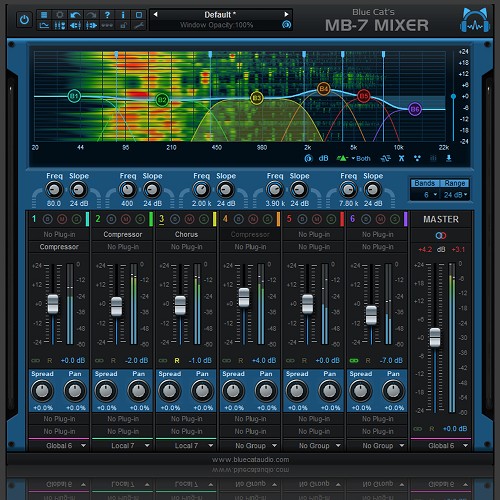Open global settings gear icon
The image size is (500, 500).
tap(60, 15)
